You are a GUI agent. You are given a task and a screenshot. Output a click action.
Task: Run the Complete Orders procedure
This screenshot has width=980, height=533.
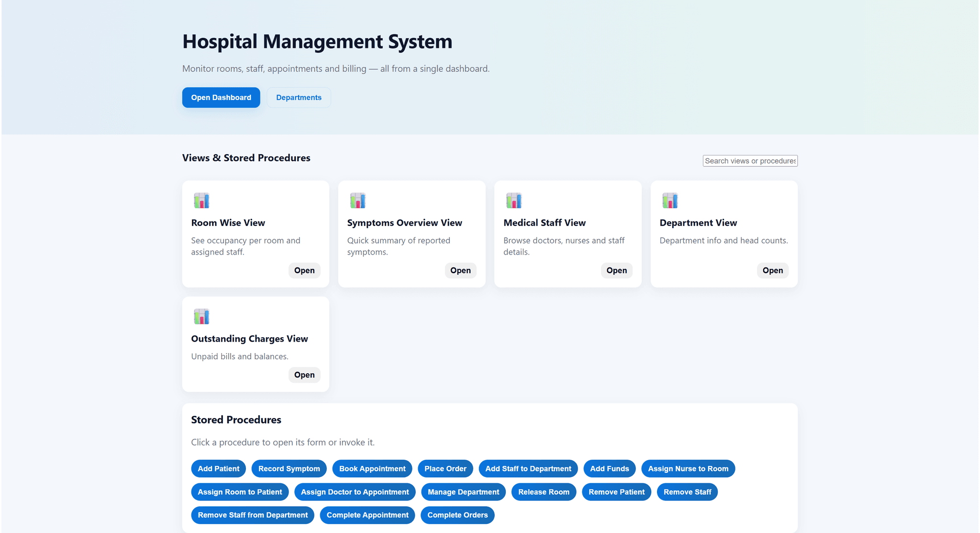point(457,515)
